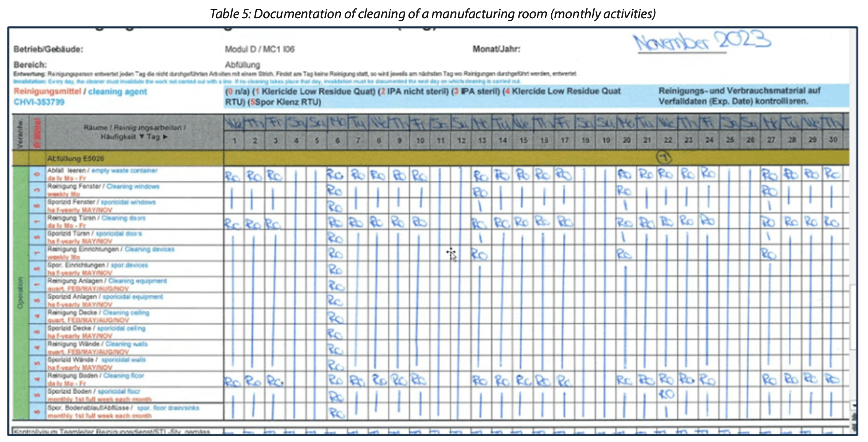Select day '17' column header
The width and height of the screenshot is (868, 442).
coord(564,140)
